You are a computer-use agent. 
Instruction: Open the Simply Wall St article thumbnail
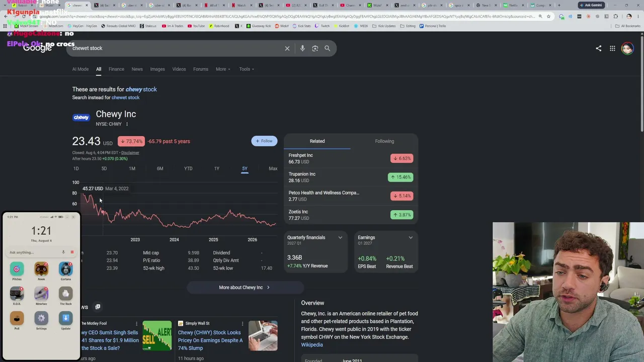coord(263,336)
